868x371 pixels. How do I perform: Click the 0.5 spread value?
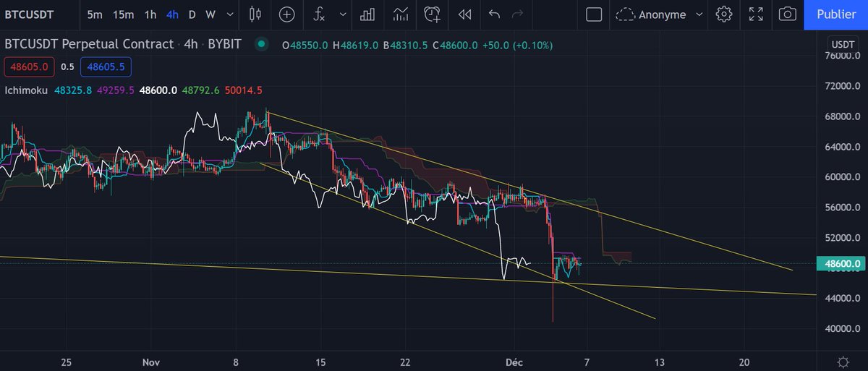[67, 67]
